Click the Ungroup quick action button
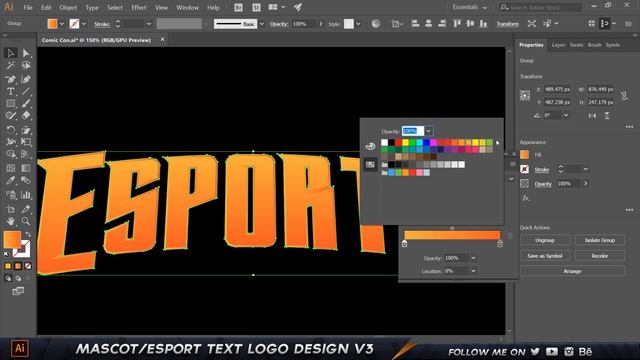640x360 pixels. (544, 240)
